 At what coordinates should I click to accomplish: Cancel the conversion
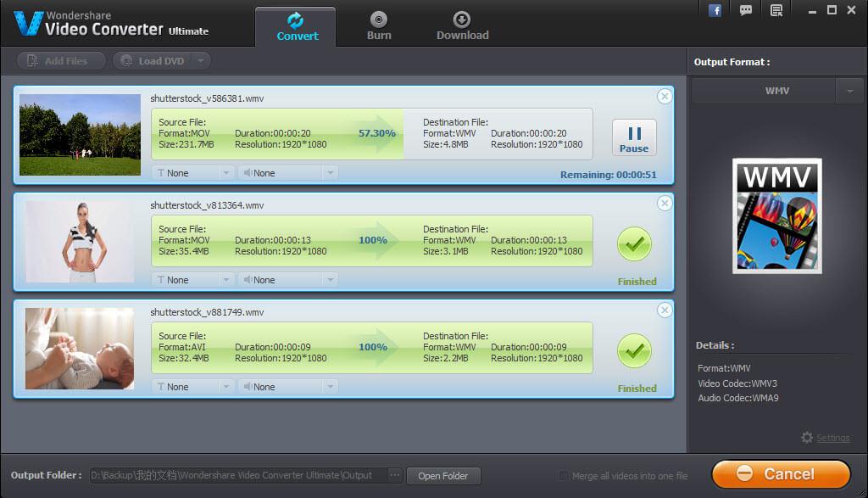point(781,474)
